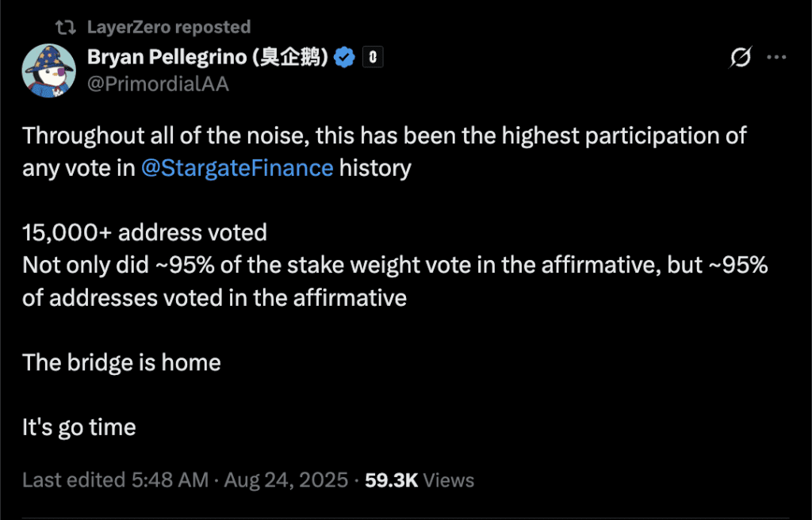Open the three-dot more options menu

pos(777,58)
